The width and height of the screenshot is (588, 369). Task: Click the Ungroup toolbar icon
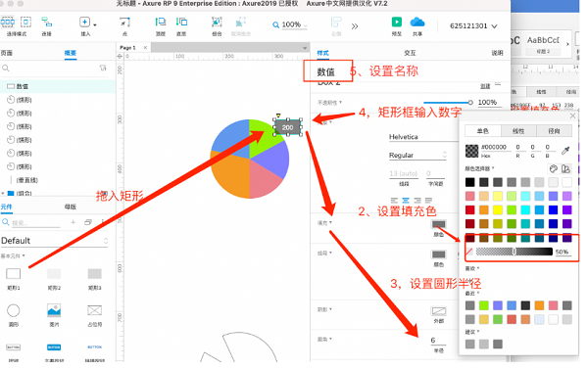[x=240, y=23]
